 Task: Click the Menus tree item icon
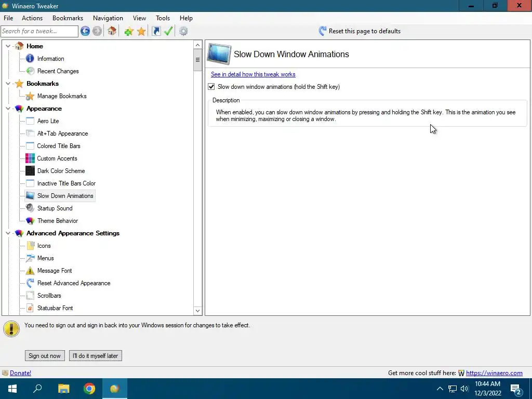click(30, 258)
